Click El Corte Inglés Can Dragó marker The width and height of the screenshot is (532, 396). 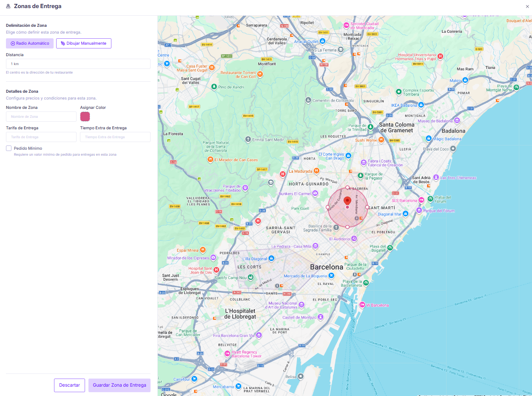point(348,156)
